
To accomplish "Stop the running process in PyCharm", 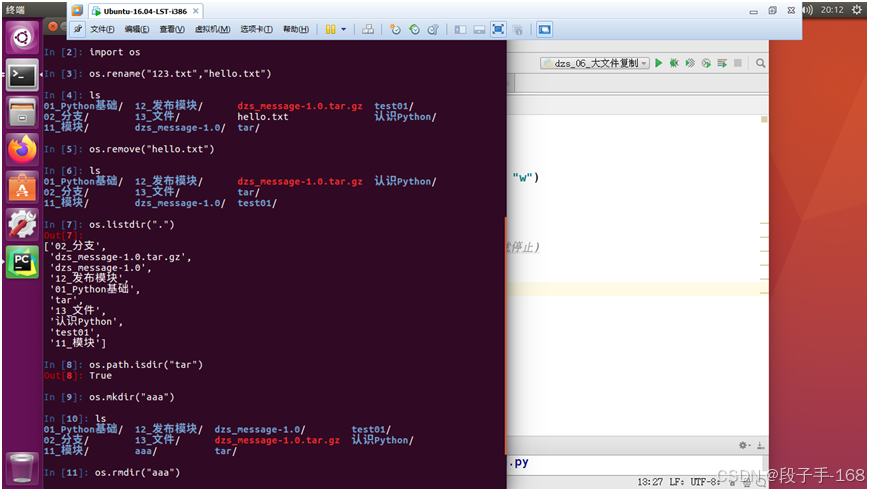I will (738, 63).
